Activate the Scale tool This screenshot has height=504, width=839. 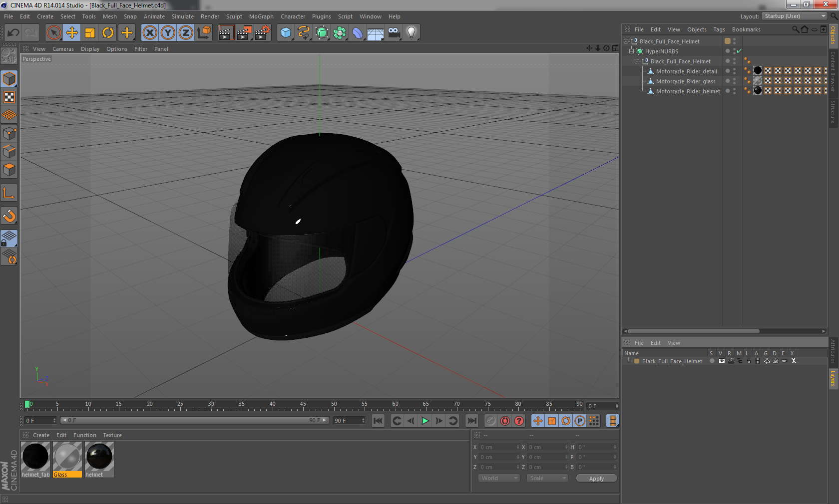pyautogui.click(x=90, y=33)
